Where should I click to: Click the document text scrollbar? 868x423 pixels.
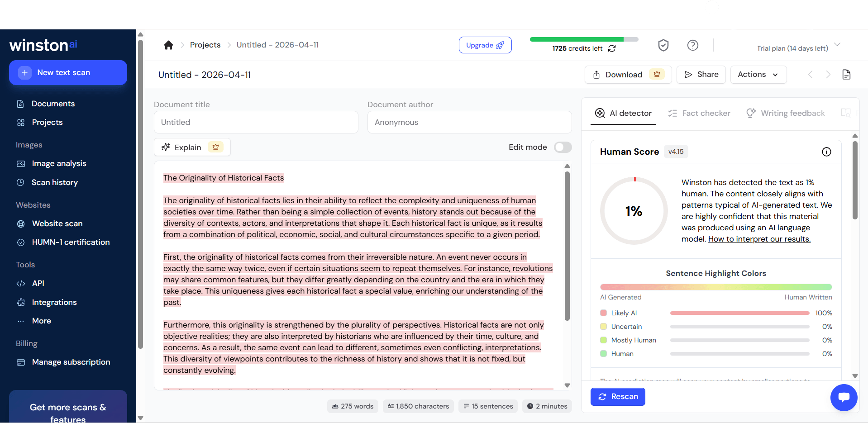567,246
